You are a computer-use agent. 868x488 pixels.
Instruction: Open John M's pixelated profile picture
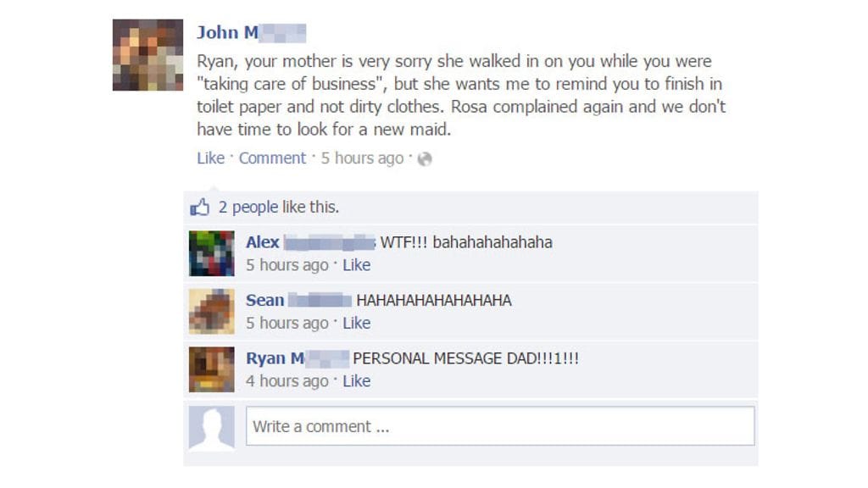pyautogui.click(x=147, y=55)
